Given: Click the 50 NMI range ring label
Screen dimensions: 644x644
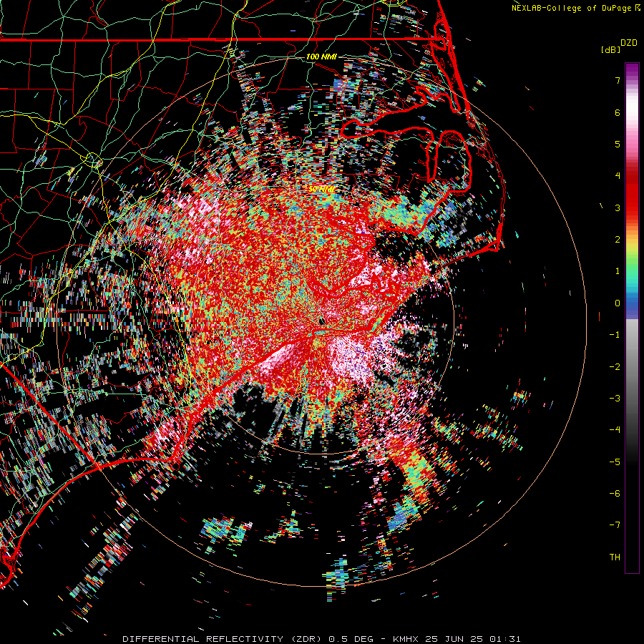Looking at the screenshot, I should click(321, 189).
